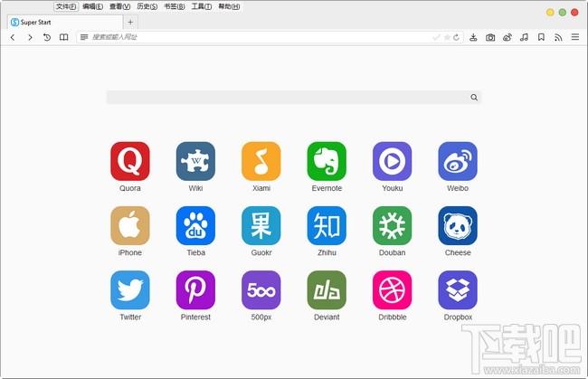Viewport: 588px width, 379px height.
Task: Click the magnifier search icon
Action: 474,98
